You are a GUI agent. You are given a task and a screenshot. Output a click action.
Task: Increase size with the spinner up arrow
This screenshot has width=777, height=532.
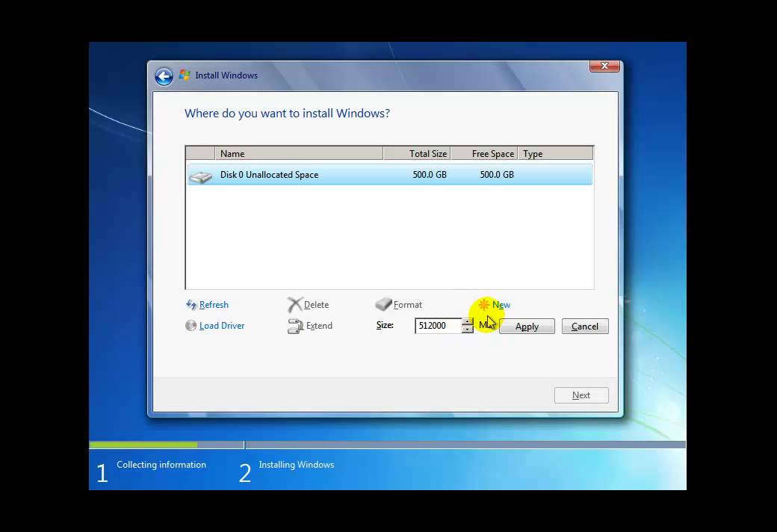[x=467, y=322]
